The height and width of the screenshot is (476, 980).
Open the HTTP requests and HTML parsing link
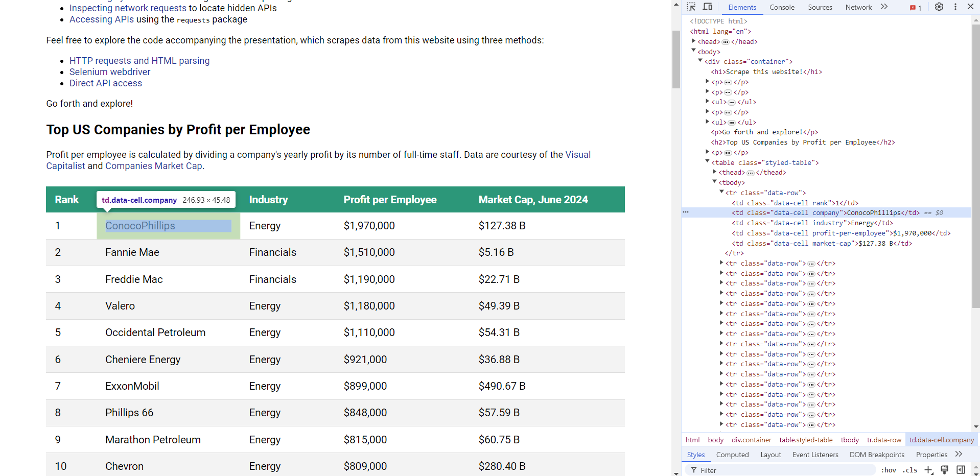[139, 61]
